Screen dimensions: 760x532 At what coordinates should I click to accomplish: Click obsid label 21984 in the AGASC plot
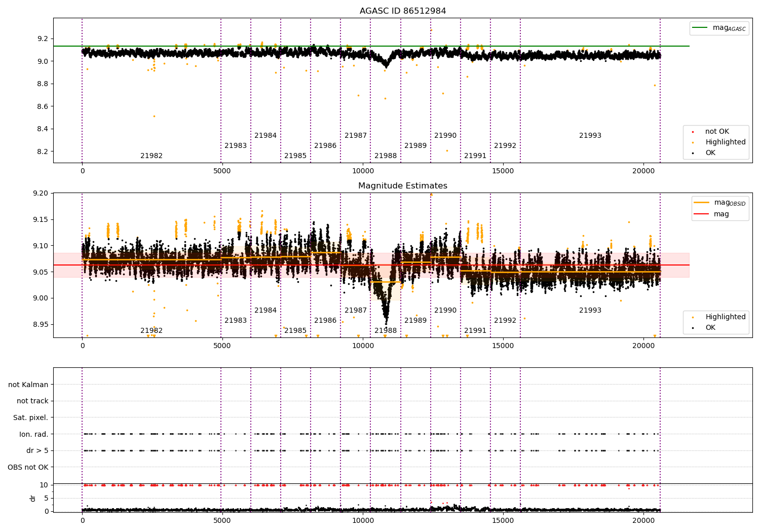[265, 135]
